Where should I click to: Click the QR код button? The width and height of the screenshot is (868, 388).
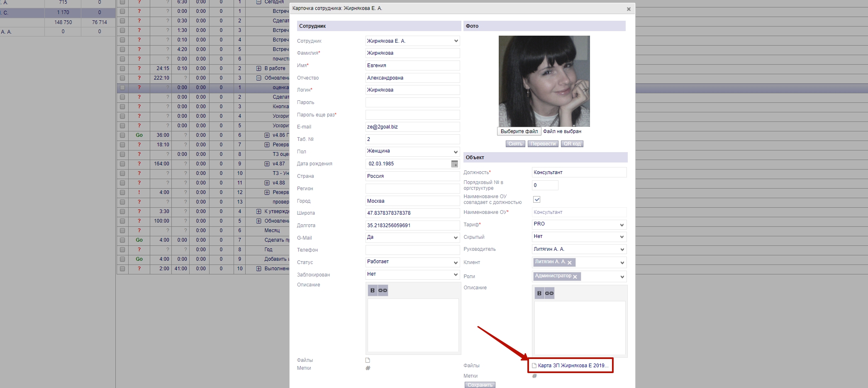(x=572, y=144)
